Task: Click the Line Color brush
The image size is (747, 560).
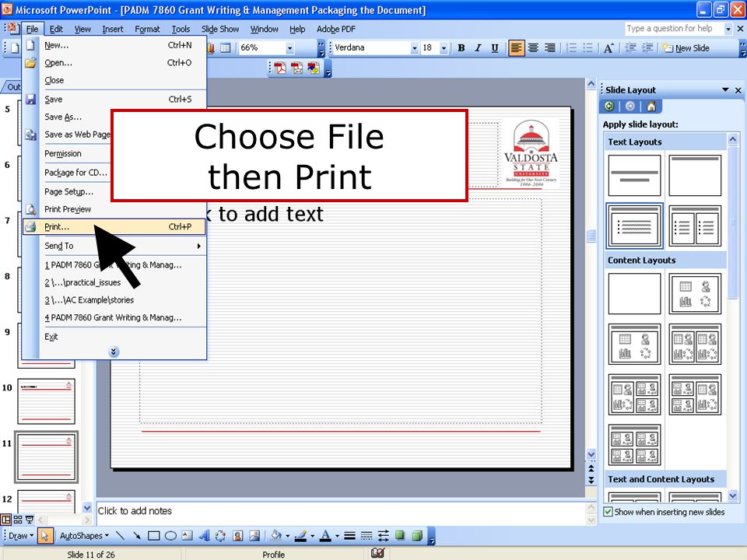Action: [300, 536]
